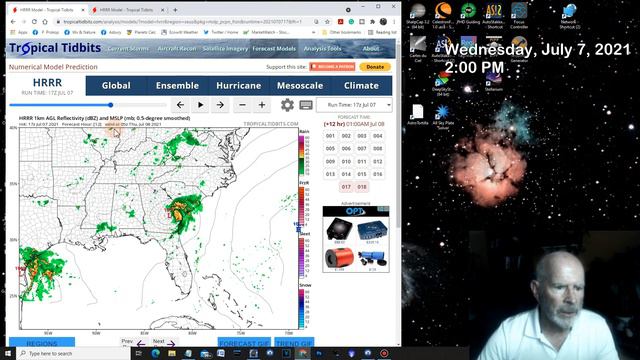
Task: Go to the next run arrow
Action: point(171,344)
